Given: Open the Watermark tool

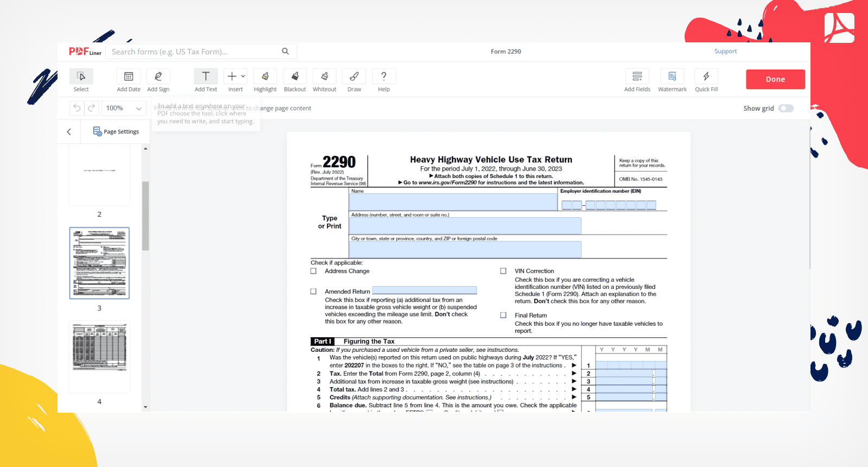Looking at the screenshot, I should [x=672, y=77].
